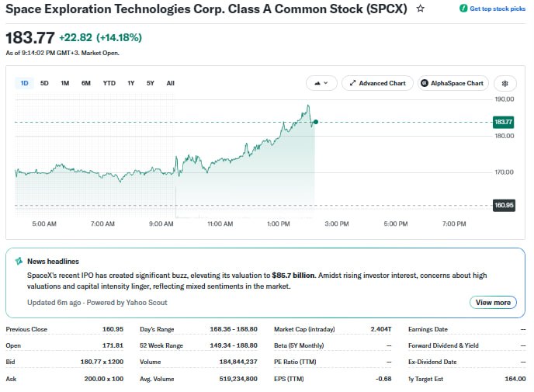Click the 1y Target Est value 164.00
The height and width of the screenshot is (392, 534).
coord(515,379)
